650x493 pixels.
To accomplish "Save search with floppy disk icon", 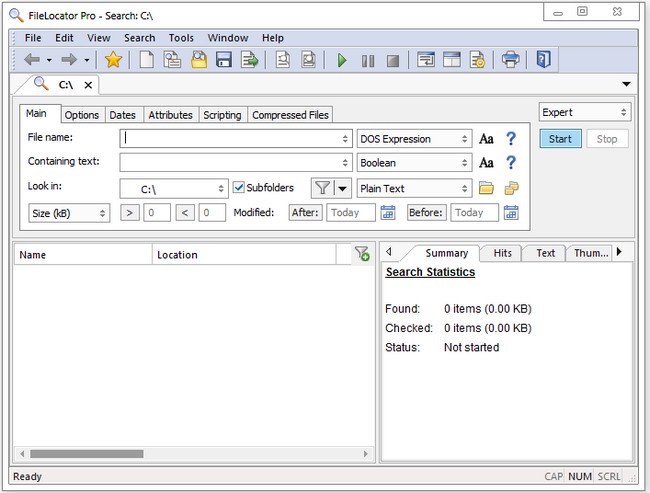I will tap(224, 60).
